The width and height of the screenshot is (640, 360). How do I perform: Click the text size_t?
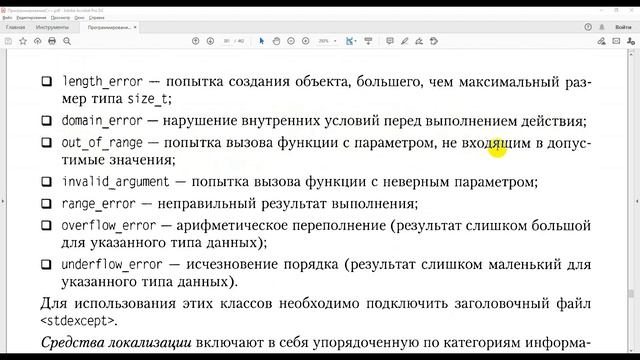pyautogui.click(x=147, y=99)
